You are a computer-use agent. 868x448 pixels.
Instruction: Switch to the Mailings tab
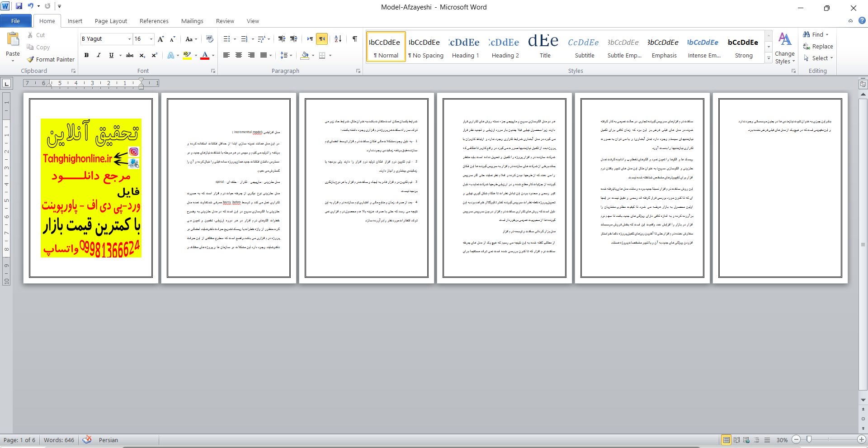(x=192, y=21)
